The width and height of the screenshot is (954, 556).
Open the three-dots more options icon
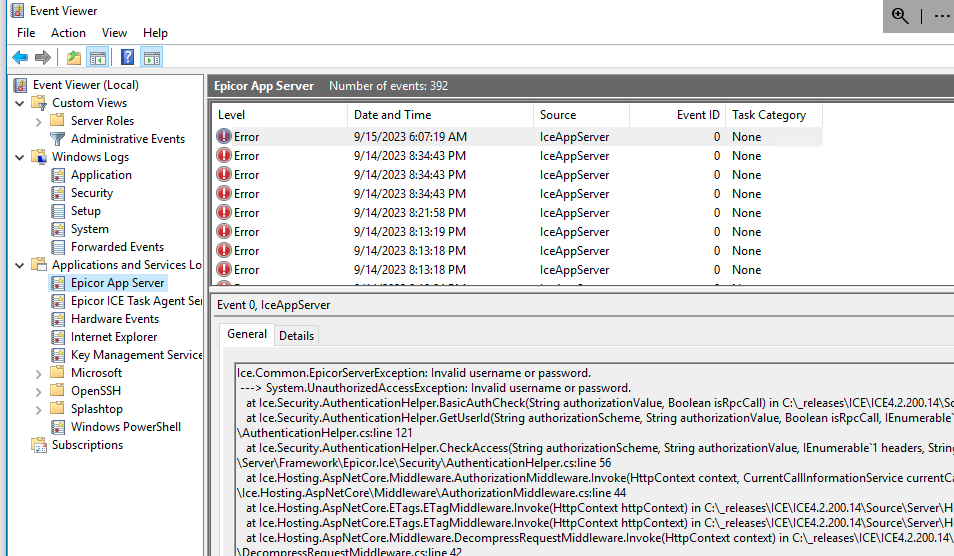(942, 16)
